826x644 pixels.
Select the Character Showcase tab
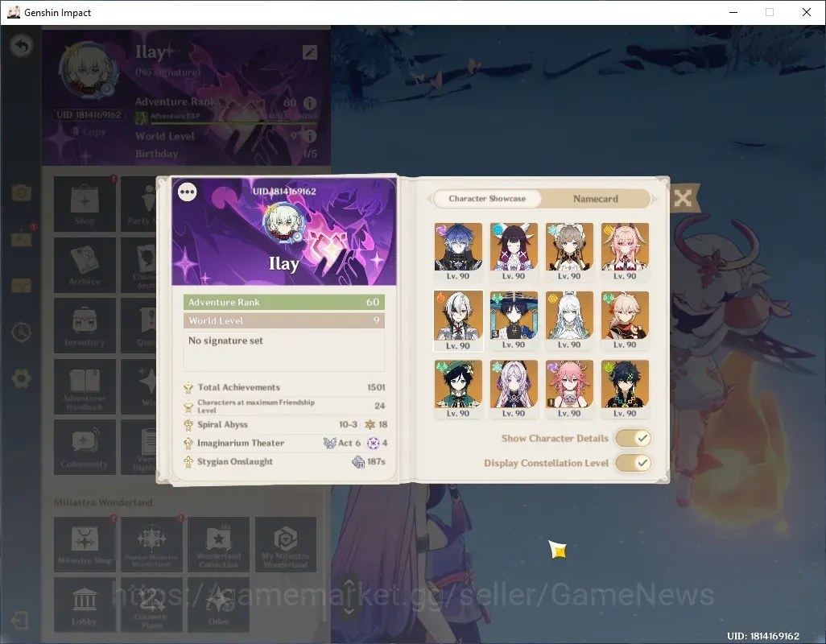[x=487, y=199]
